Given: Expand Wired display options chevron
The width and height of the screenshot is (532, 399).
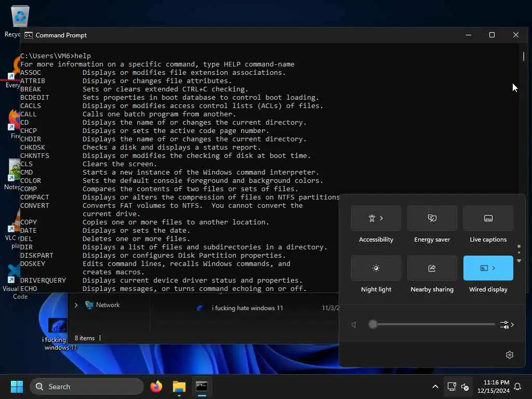Looking at the screenshot, I should click(494, 268).
